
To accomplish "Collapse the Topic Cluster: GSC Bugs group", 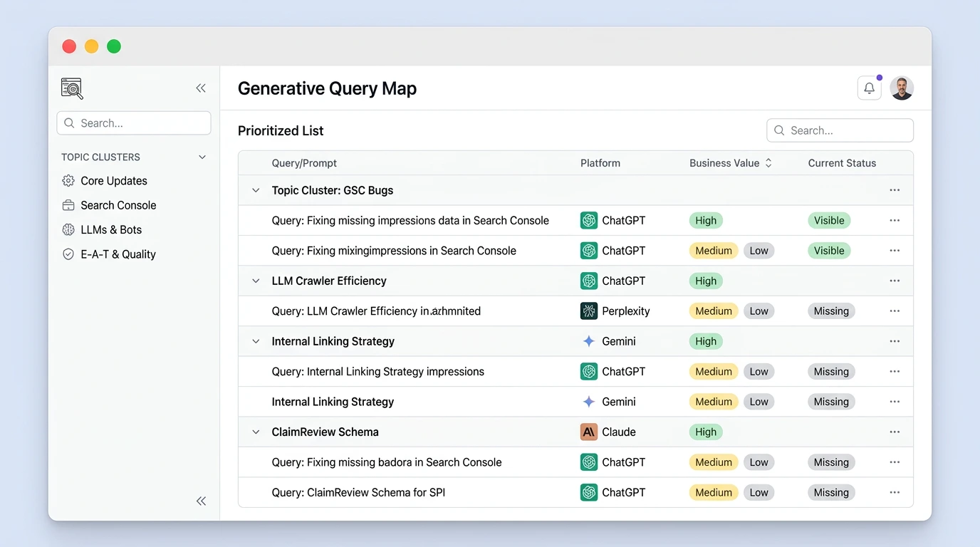I will pyautogui.click(x=255, y=190).
